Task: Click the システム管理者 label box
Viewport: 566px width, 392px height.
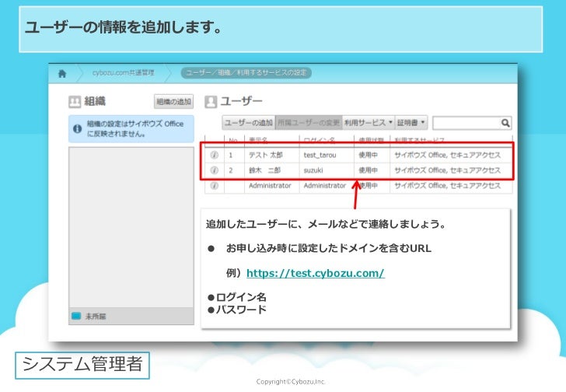Action: [x=82, y=366]
